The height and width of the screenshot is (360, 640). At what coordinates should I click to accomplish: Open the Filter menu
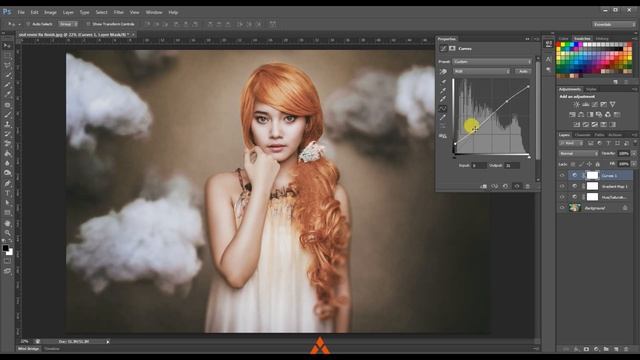click(x=119, y=13)
